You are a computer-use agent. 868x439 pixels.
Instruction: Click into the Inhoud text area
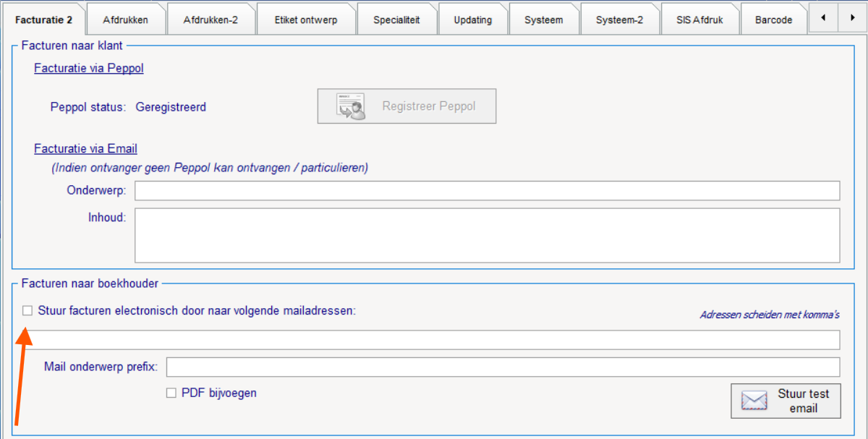click(x=487, y=235)
